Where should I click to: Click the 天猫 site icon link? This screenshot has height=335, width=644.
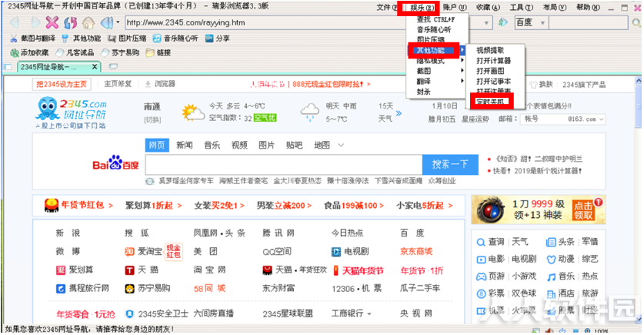coord(129,270)
